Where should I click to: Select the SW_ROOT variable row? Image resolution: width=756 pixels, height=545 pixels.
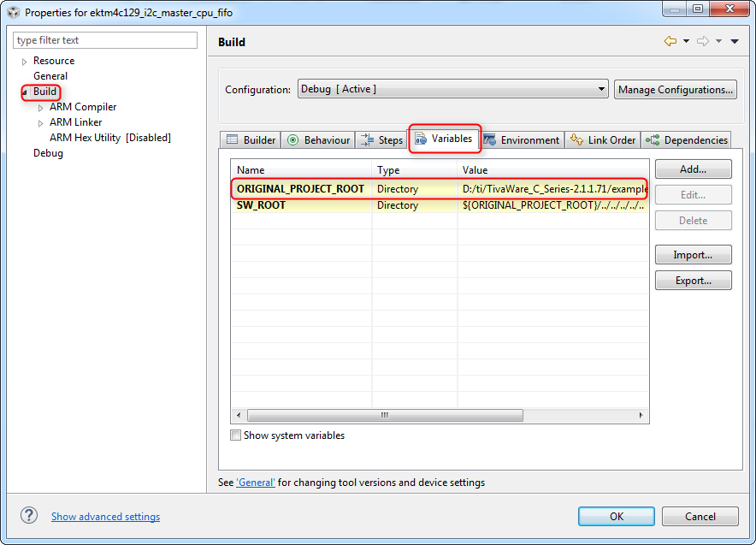[440, 205]
